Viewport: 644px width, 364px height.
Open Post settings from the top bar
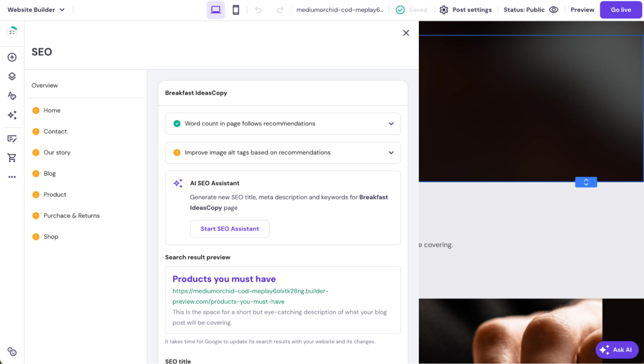(x=465, y=9)
